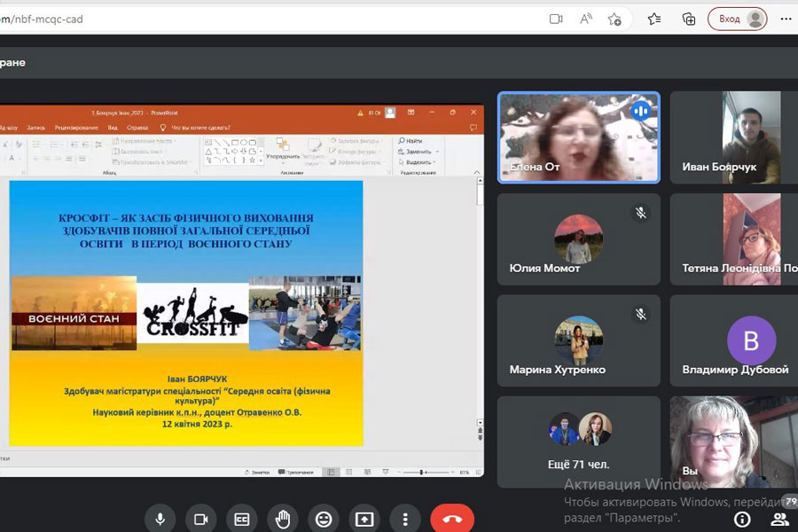Turn off the camera in the call
Image resolution: width=798 pixels, height=532 pixels.
point(201,519)
